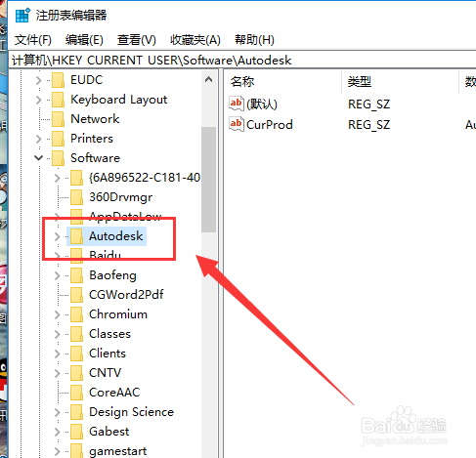Collapse the Software key
Image resolution: width=476 pixels, height=458 pixels.
pyautogui.click(x=38, y=158)
